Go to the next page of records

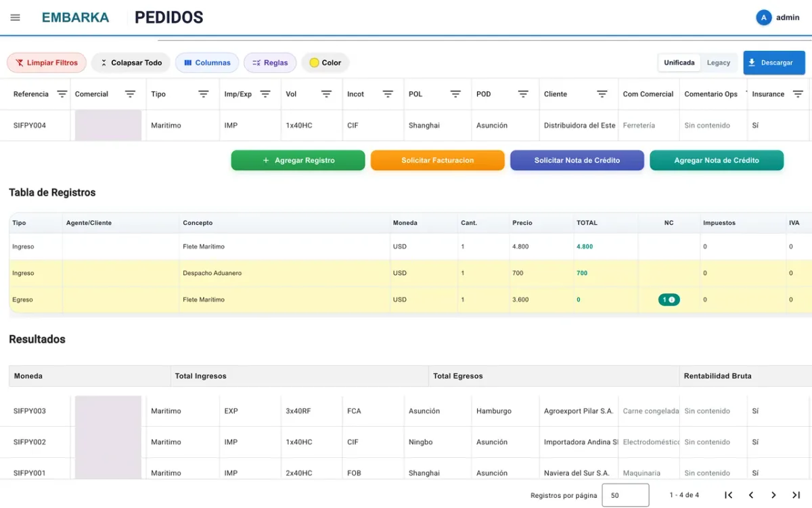click(x=773, y=495)
